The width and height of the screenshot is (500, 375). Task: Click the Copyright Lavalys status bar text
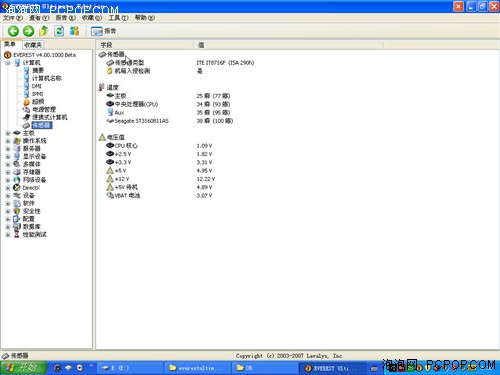click(x=289, y=356)
